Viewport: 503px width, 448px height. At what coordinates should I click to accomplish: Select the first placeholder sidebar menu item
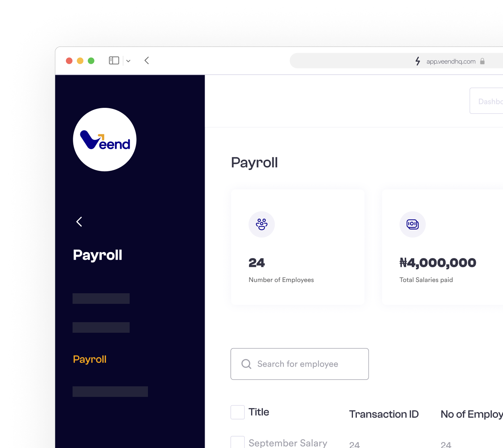click(101, 299)
